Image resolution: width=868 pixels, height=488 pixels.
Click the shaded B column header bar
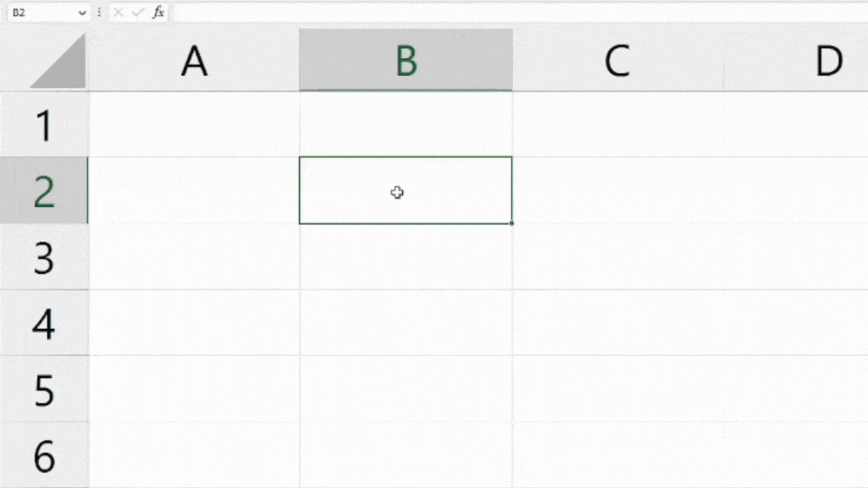pyautogui.click(x=405, y=60)
